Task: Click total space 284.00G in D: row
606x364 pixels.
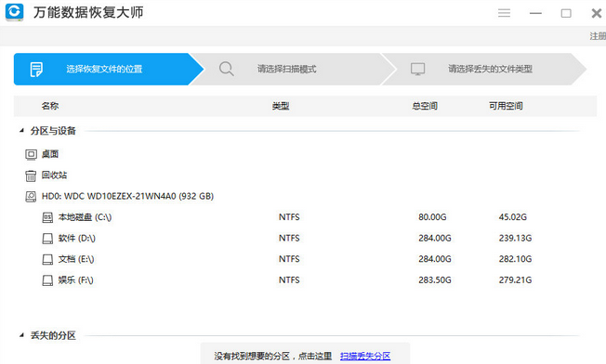Action: (x=435, y=238)
